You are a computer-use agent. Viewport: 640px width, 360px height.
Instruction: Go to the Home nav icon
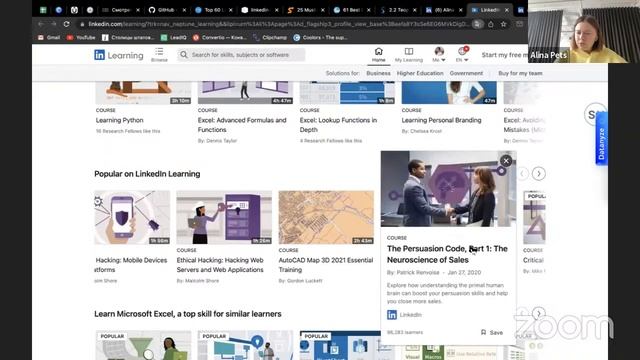tap(378, 55)
